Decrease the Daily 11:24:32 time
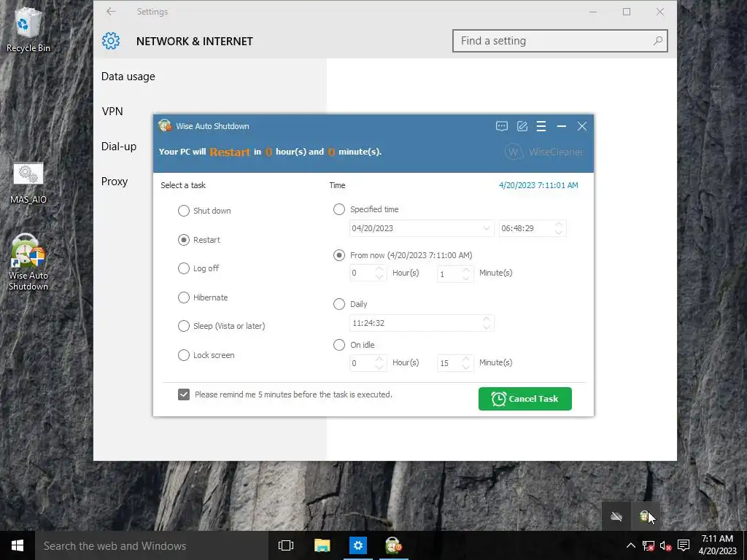Image resolution: width=747 pixels, height=560 pixels. [487, 327]
